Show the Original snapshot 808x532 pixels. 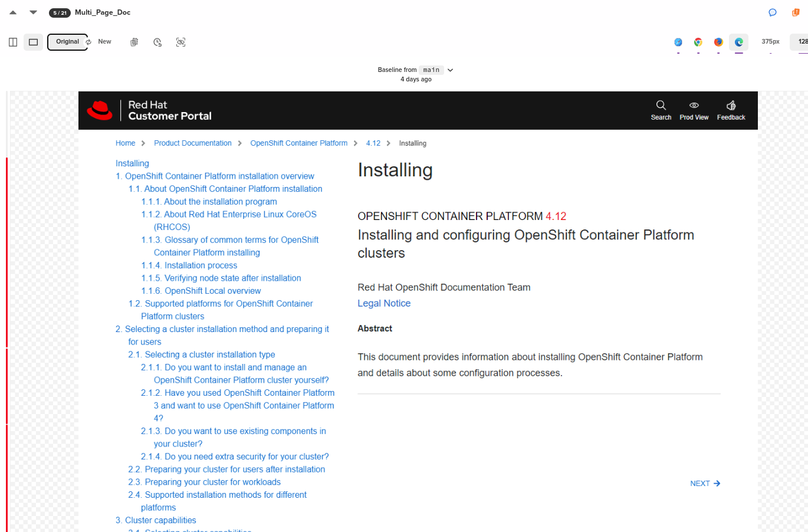pyautogui.click(x=68, y=42)
